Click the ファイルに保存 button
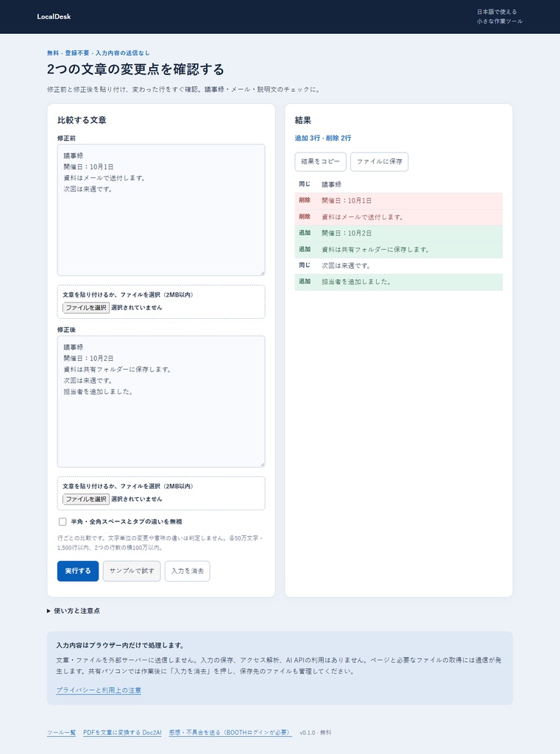This screenshot has height=754, width=560. [379, 161]
